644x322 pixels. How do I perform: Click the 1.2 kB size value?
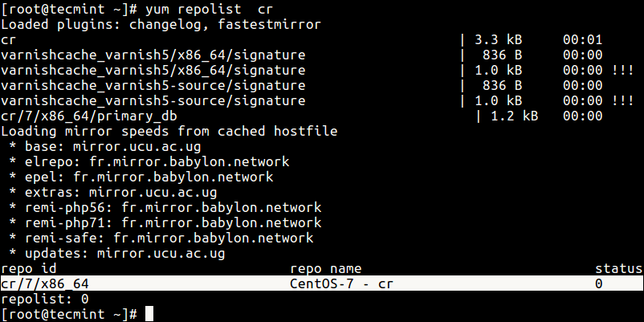tap(513, 116)
